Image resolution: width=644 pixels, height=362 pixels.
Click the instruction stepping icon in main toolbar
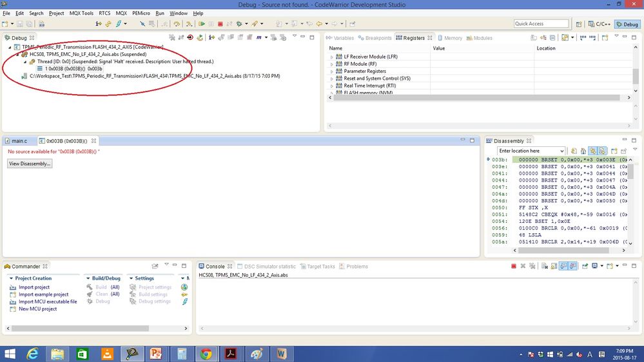click(99, 24)
